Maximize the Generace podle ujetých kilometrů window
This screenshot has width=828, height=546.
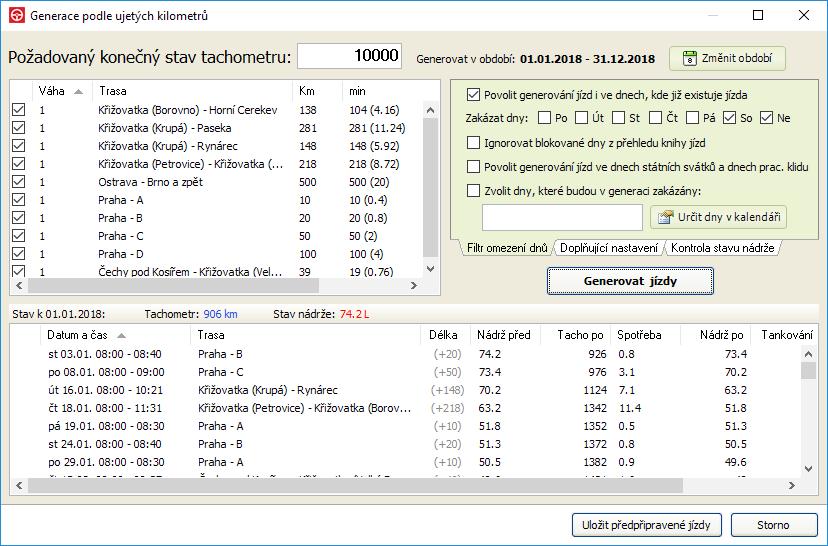point(758,15)
